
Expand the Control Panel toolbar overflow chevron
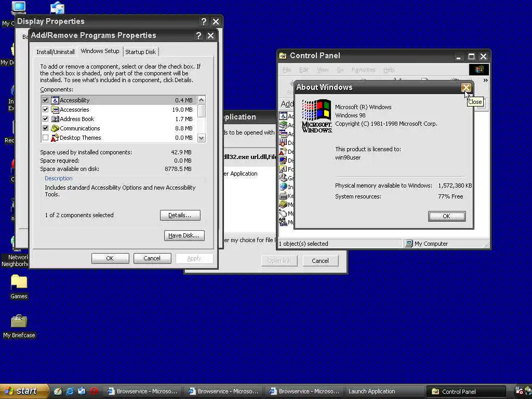(486, 81)
